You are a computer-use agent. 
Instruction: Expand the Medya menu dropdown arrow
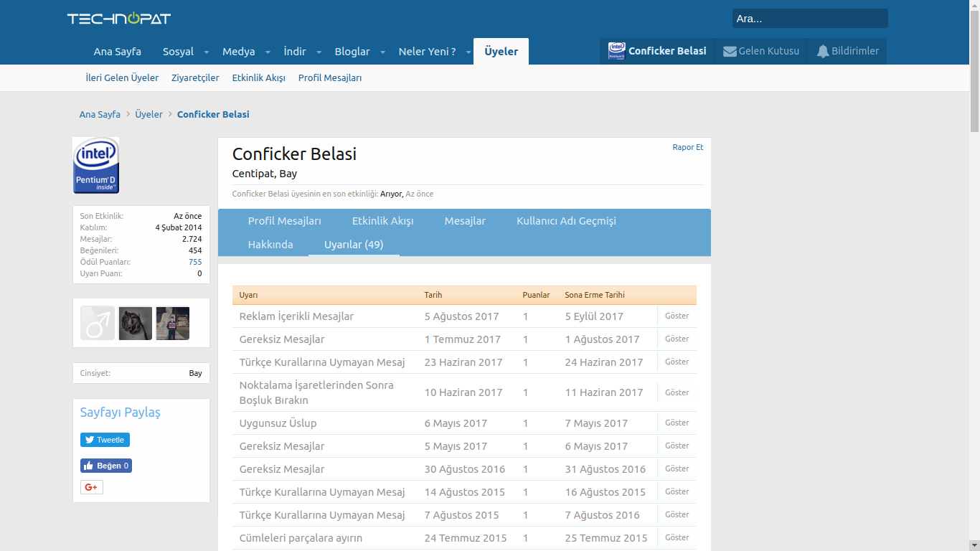pos(268,52)
